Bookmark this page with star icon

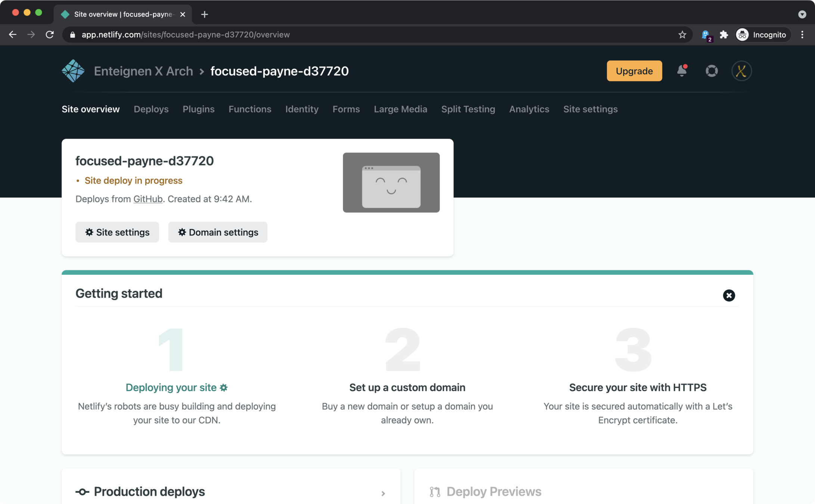coord(682,35)
